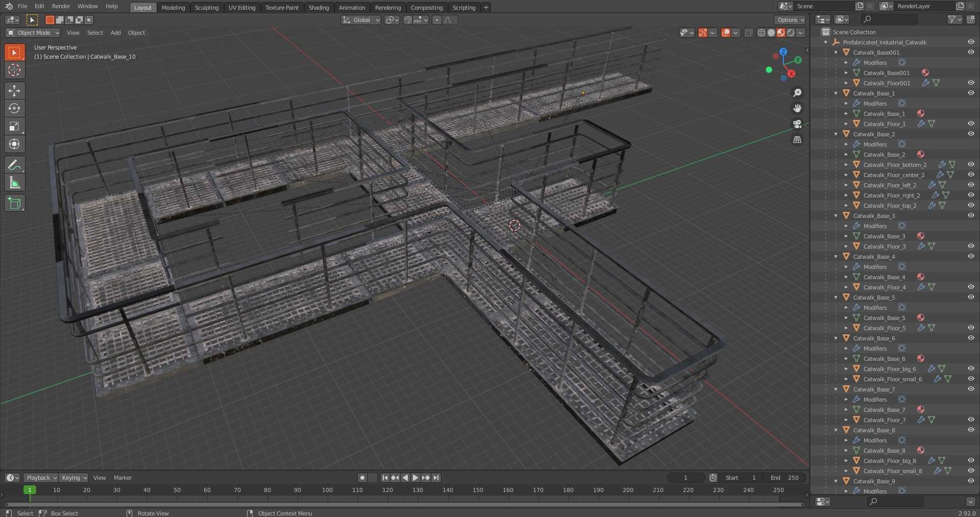Enable solid viewport shading
The image size is (980, 517).
(x=771, y=33)
